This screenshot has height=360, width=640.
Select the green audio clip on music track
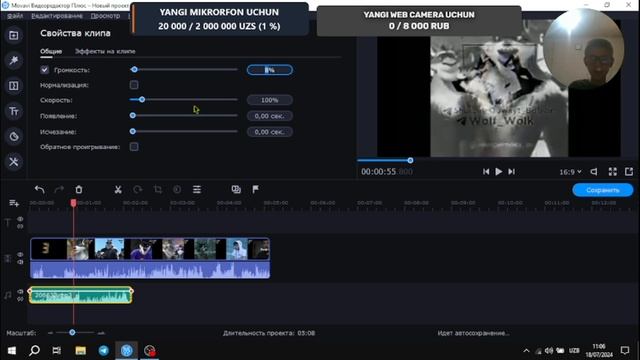[80, 295]
